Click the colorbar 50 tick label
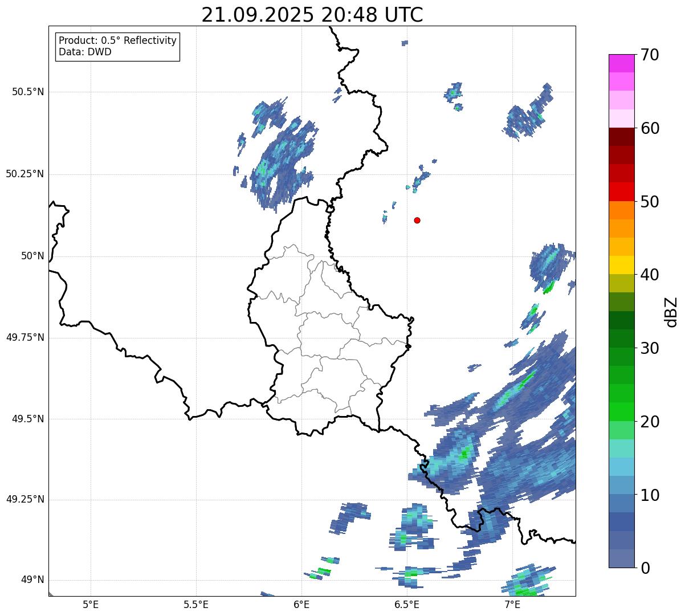This screenshot has height=616, width=685. click(x=650, y=202)
